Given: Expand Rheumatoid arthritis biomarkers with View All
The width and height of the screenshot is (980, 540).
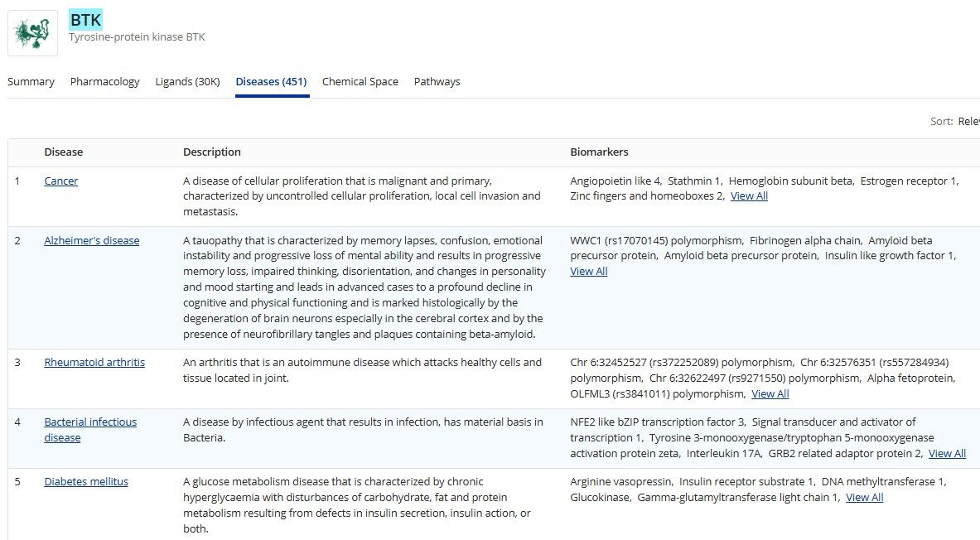Looking at the screenshot, I should point(770,394).
